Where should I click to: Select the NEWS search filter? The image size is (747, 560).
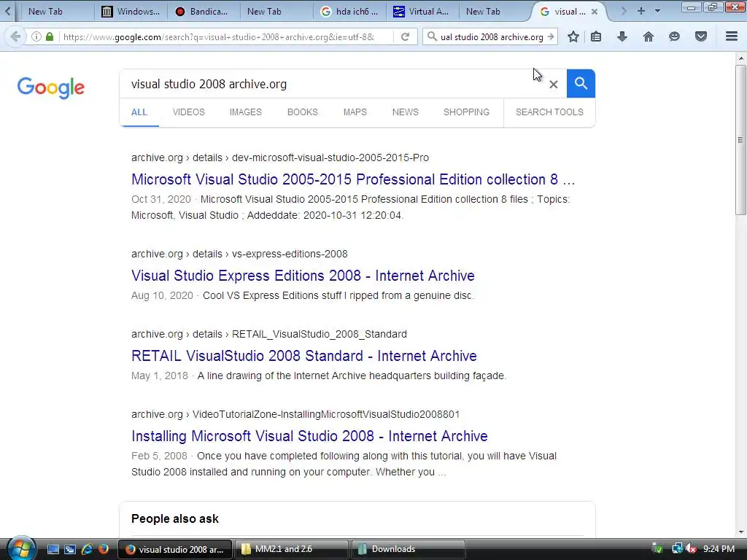coord(406,112)
